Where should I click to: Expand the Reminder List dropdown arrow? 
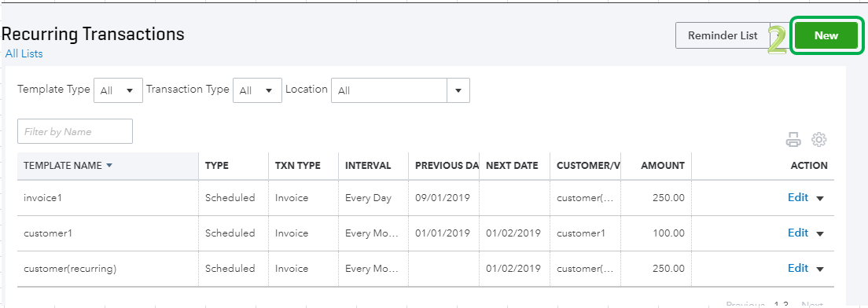point(778,35)
